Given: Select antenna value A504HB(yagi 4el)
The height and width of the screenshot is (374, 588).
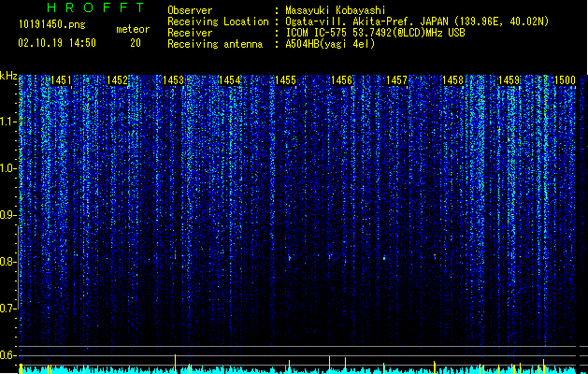Looking at the screenshot, I should click(330, 44).
